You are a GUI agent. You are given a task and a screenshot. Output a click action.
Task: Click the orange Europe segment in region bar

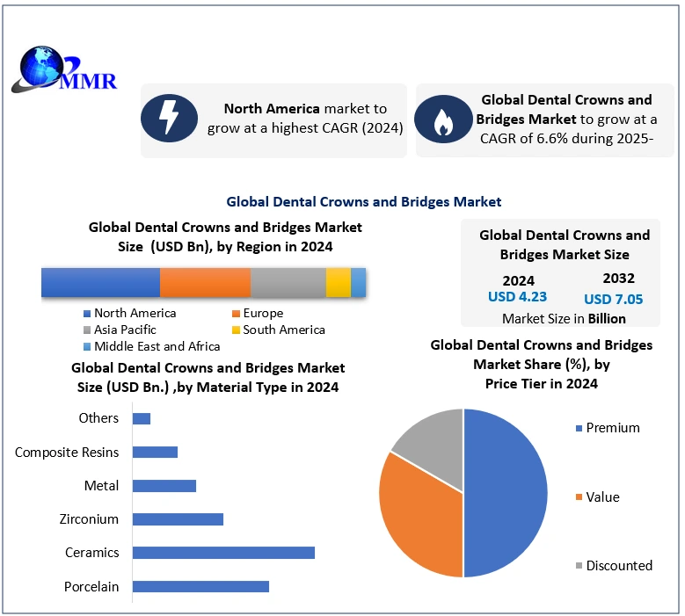coord(205,283)
